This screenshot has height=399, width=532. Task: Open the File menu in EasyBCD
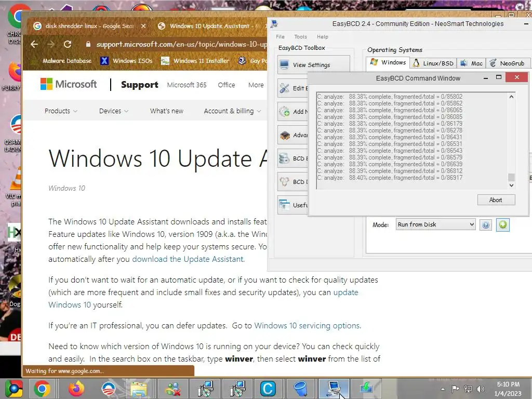coord(280,37)
